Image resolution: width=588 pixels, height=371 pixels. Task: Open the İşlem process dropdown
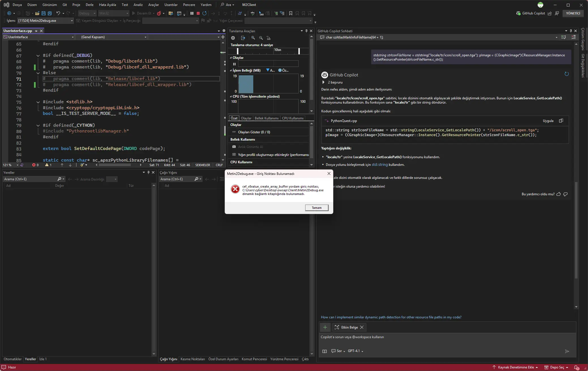tap(45, 21)
